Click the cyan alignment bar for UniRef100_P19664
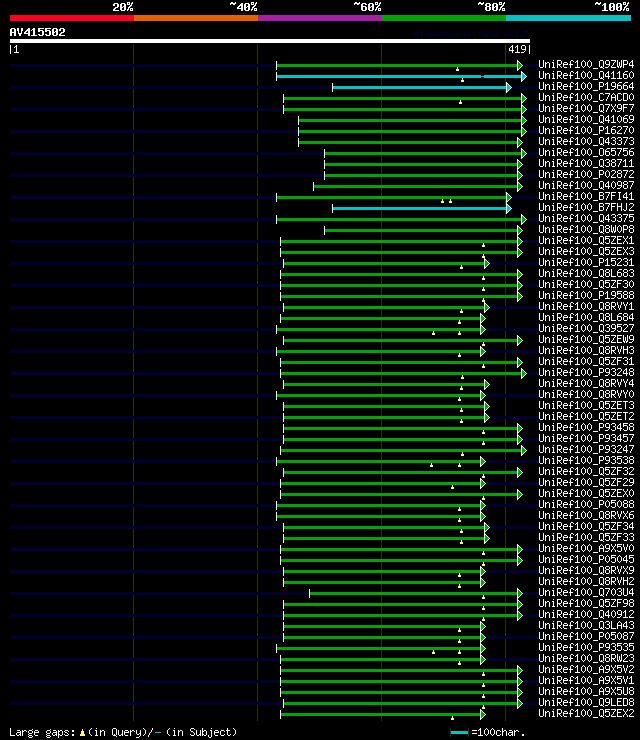 pos(422,87)
